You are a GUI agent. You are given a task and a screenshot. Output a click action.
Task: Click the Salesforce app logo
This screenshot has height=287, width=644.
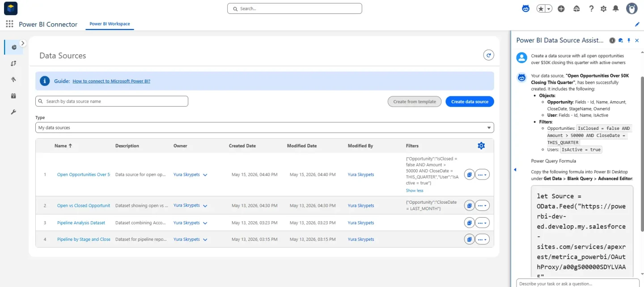click(x=11, y=8)
